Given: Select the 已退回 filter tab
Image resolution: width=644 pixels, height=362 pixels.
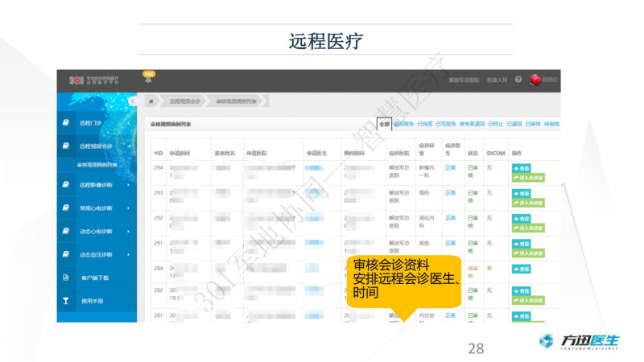Looking at the screenshot, I should (x=514, y=124).
